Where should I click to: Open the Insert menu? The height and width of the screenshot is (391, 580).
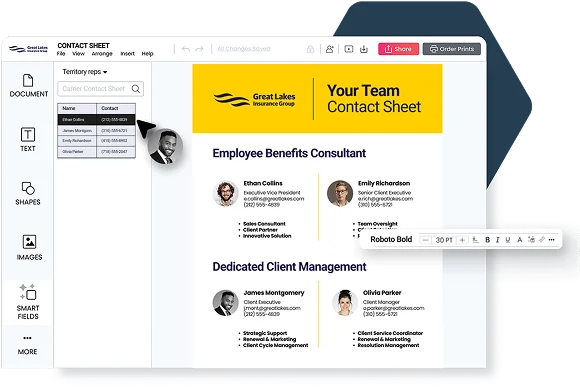[x=127, y=54]
